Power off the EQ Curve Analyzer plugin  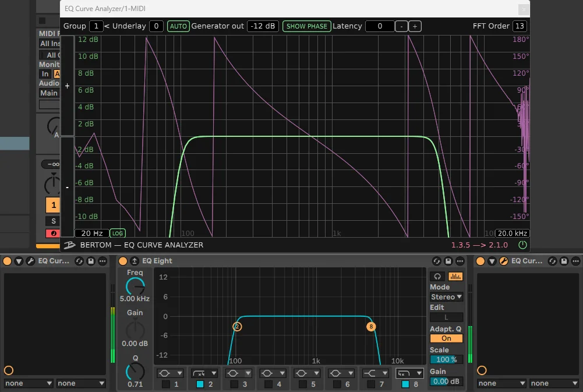[x=522, y=245]
